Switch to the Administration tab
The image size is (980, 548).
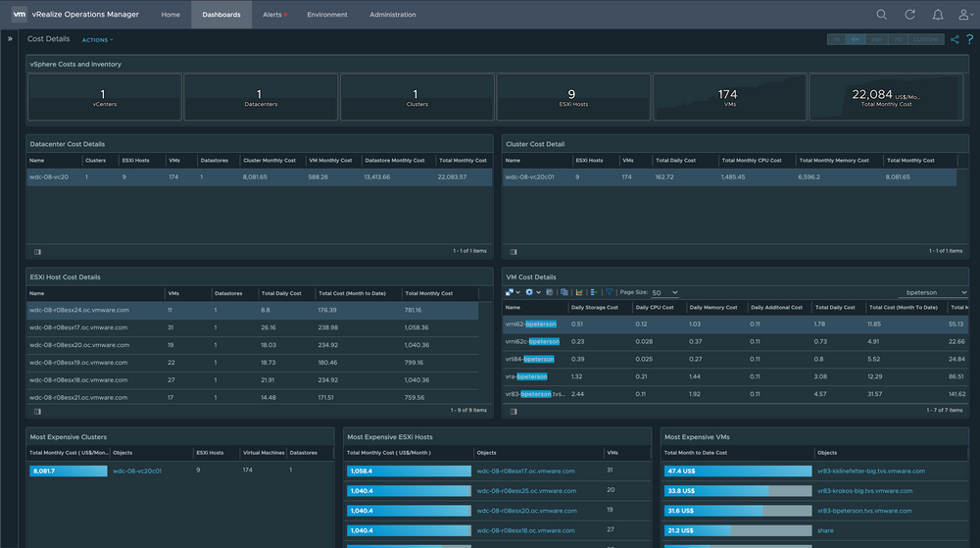392,15
